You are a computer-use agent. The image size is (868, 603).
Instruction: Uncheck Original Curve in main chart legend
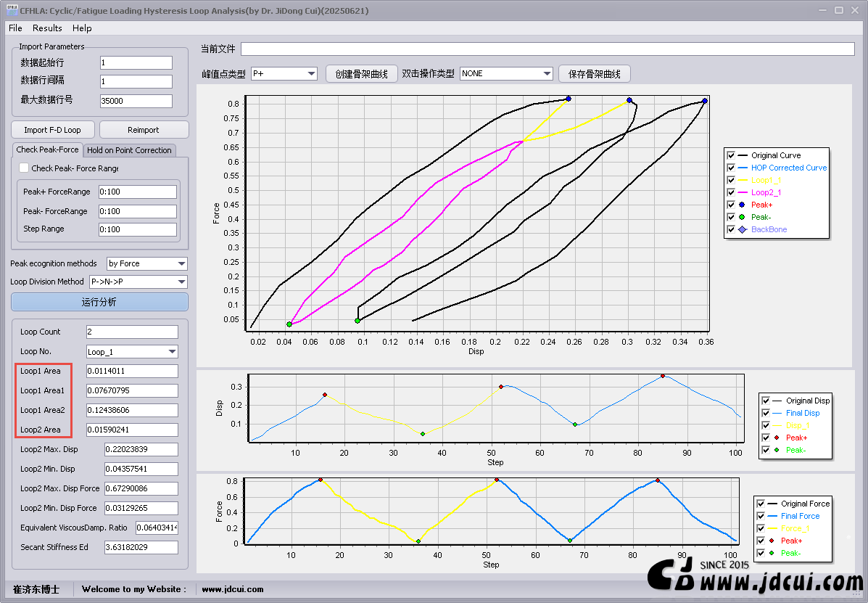point(731,155)
